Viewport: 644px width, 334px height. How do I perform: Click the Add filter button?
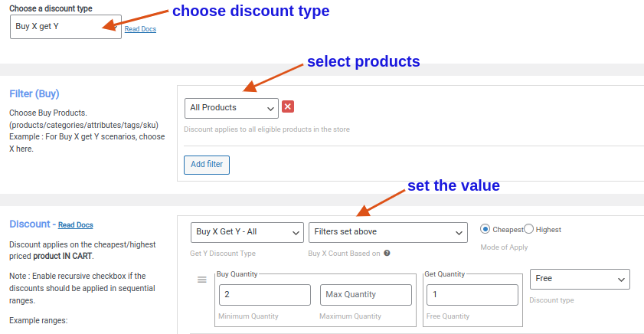[x=207, y=165]
